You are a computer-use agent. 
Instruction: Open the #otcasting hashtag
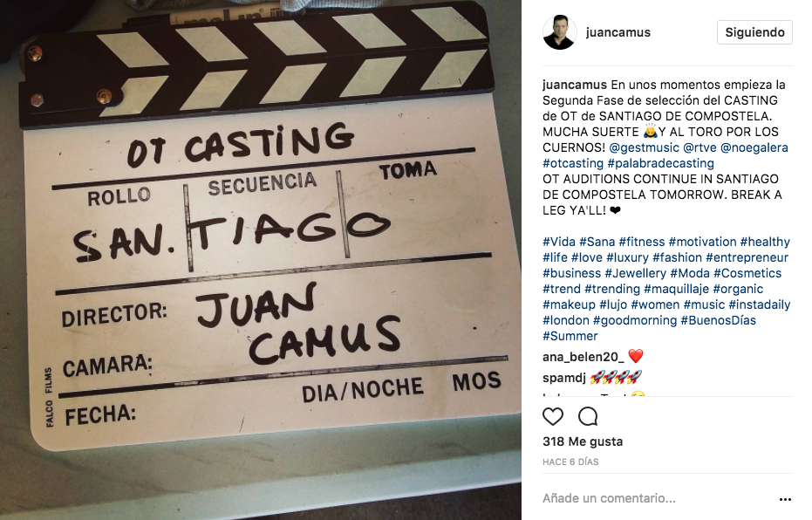[x=573, y=163]
